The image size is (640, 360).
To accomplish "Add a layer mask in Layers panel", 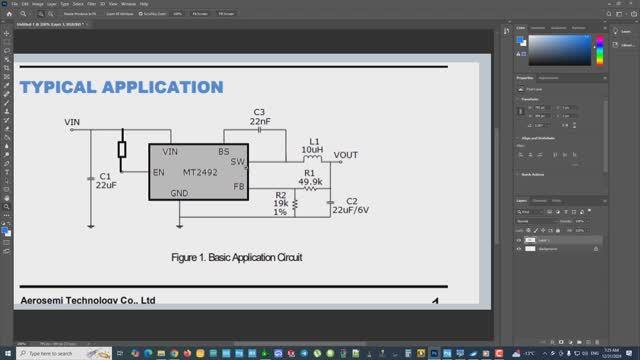I will pos(561,342).
